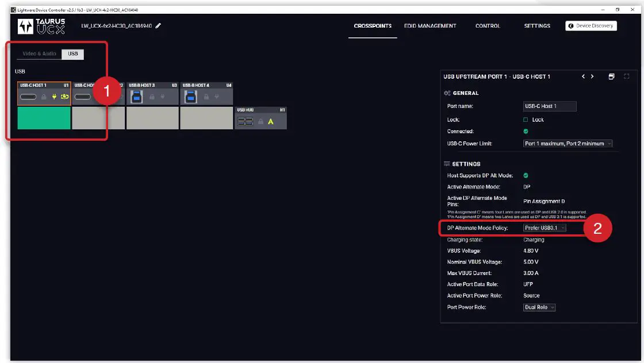The width and height of the screenshot is (644, 363).
Task: Click the Device Discovery button
Action: pos(591,26)
